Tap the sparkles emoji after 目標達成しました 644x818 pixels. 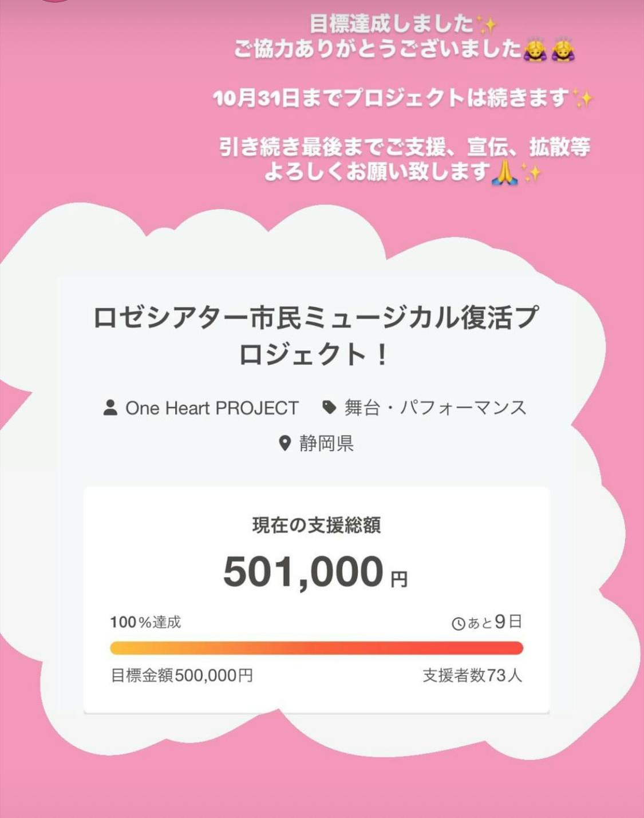pos(487,25)
